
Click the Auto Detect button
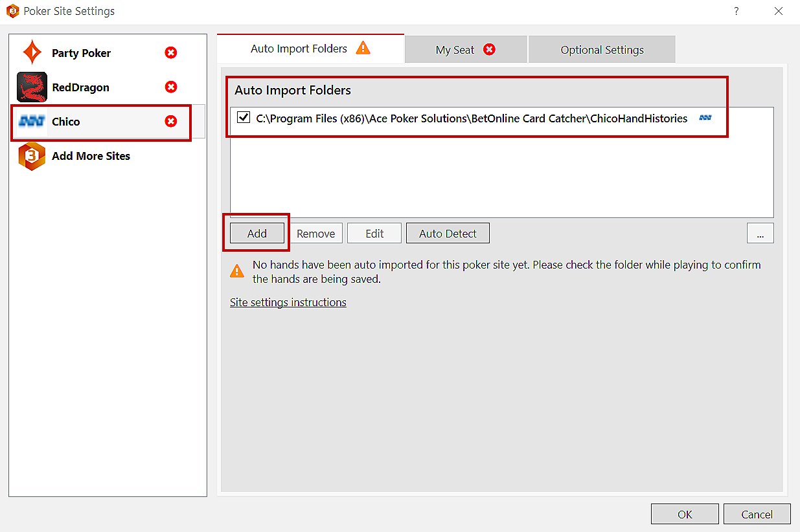point(448,234)
